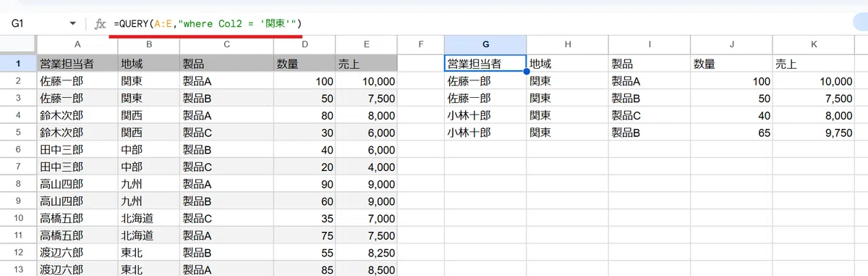Screen dimensions: 868x276
Task: Click cell D1 '数量' in column D
Action: [x=304, y=63]
